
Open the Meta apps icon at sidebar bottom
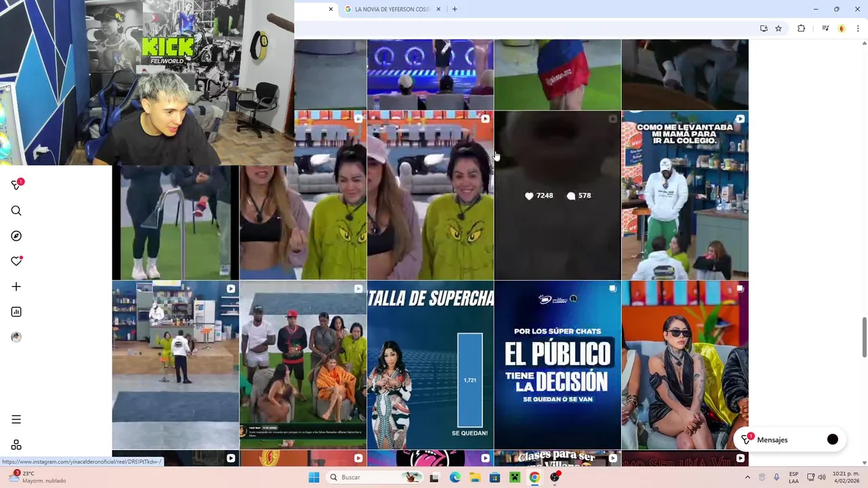click(x=16, y=445)
